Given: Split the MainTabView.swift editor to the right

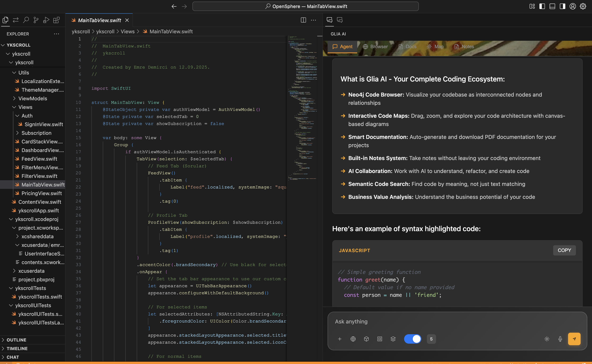Looking at the screenshot, I should 303,20.
